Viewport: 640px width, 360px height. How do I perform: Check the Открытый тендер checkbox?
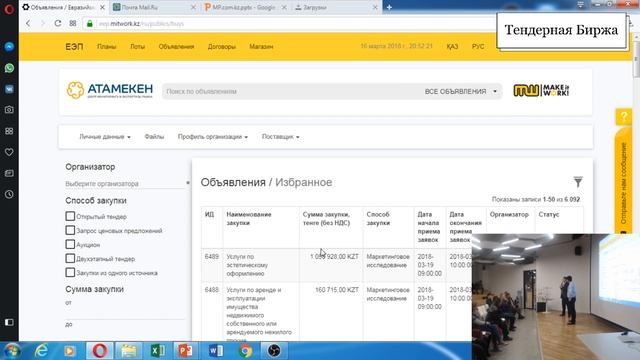click(x=70, y=216)
